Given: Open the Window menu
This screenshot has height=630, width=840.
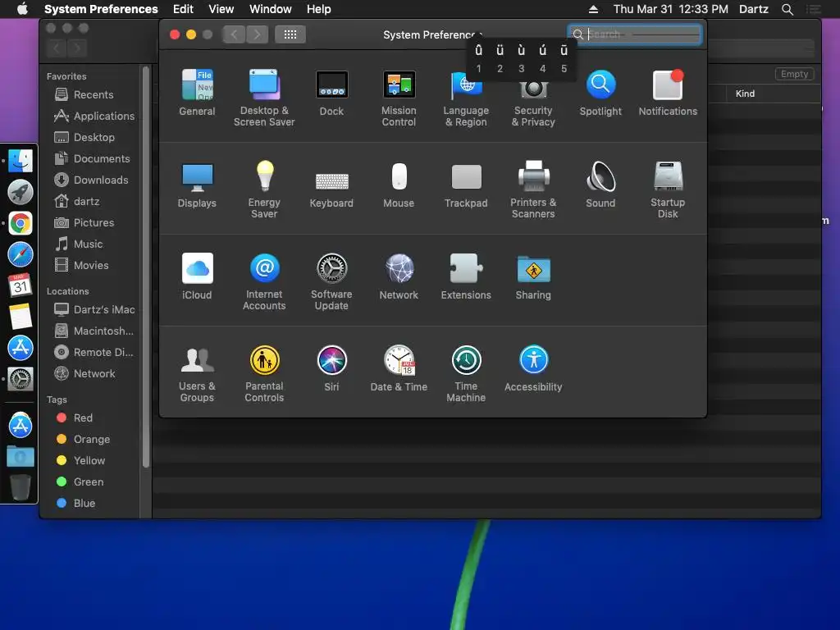Looking at the screenshot, I should tap(271, 9).
